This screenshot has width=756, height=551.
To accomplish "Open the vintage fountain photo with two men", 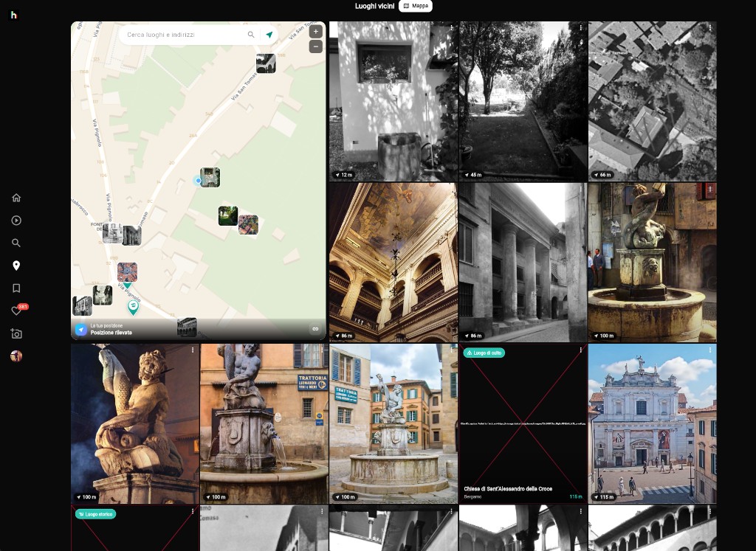I will pos(653,263).
